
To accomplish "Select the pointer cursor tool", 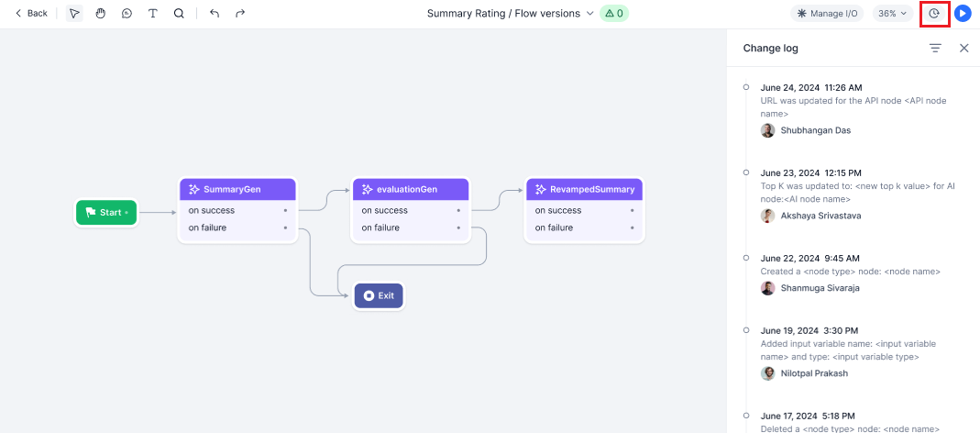I will (x=74, y=14).
